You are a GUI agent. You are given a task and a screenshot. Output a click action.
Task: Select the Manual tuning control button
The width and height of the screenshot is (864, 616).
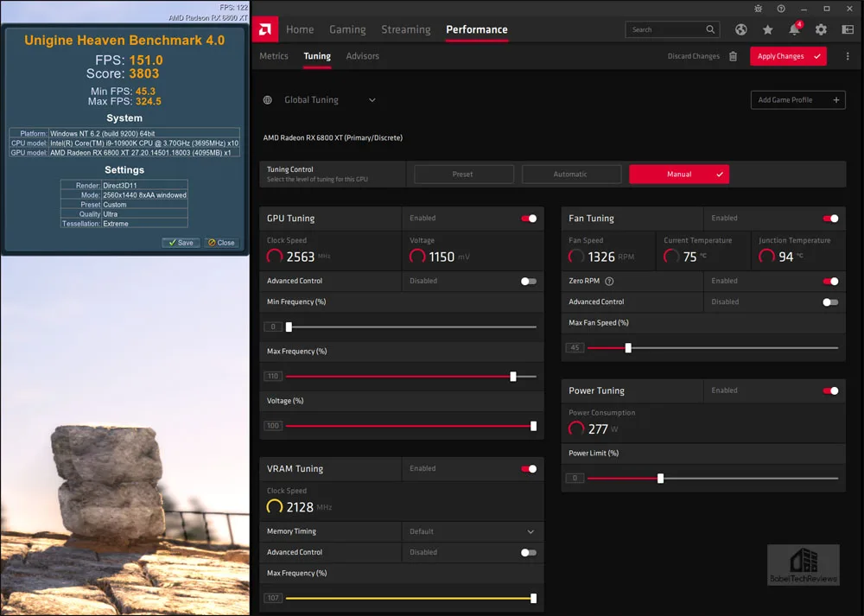pos(679,175)
